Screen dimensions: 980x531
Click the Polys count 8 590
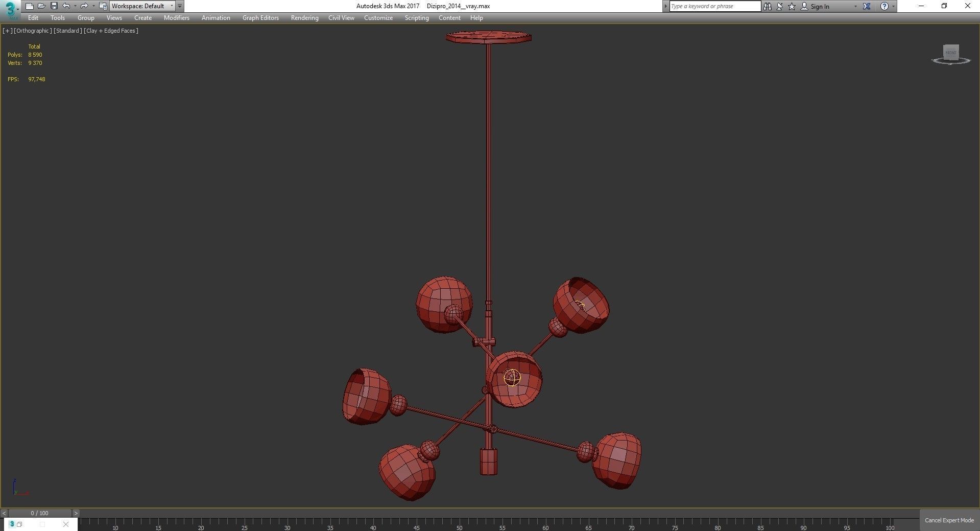coord(35,55)
